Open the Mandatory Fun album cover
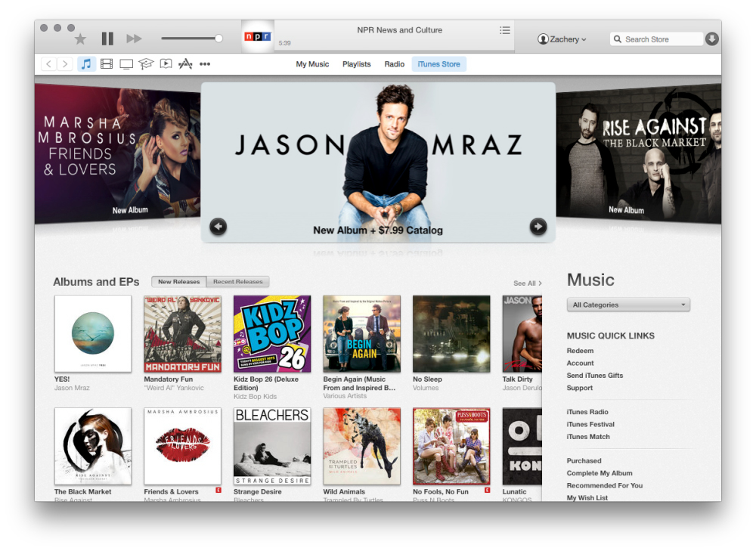 point(182,333)
